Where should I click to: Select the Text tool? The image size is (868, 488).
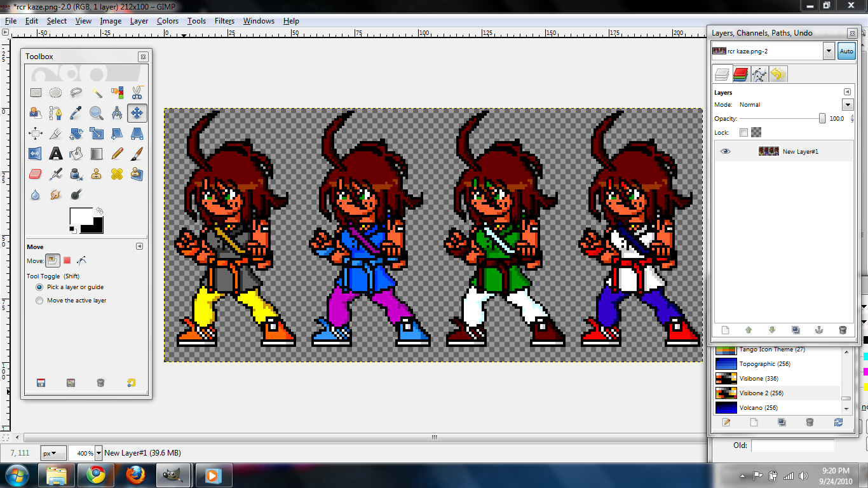(56, 154)
